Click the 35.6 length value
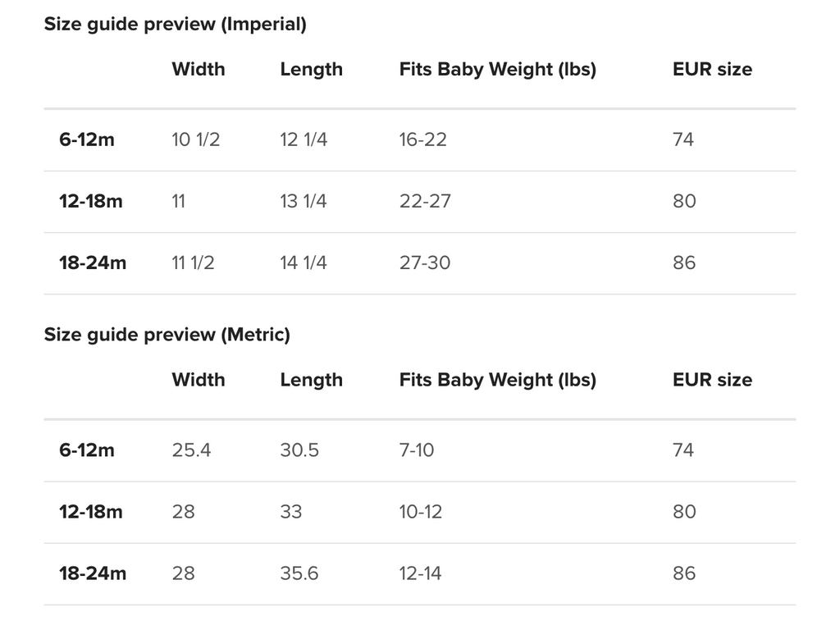The width and height of the screenshot is (840, 630). tap(299, 573)
